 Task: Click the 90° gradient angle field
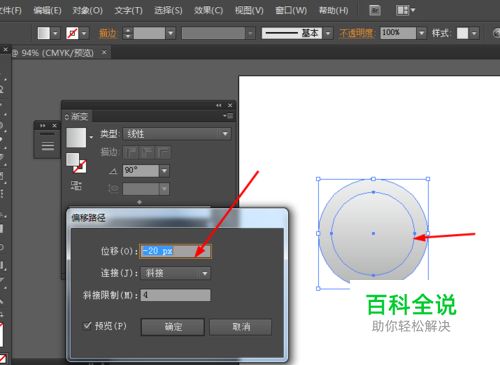141,171
